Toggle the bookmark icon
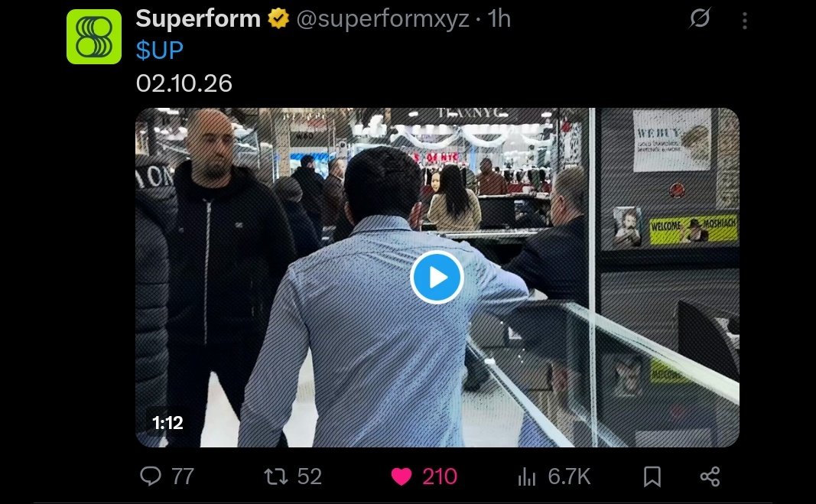The width and height of the screenshot is (816, 504). pos(652,476)
